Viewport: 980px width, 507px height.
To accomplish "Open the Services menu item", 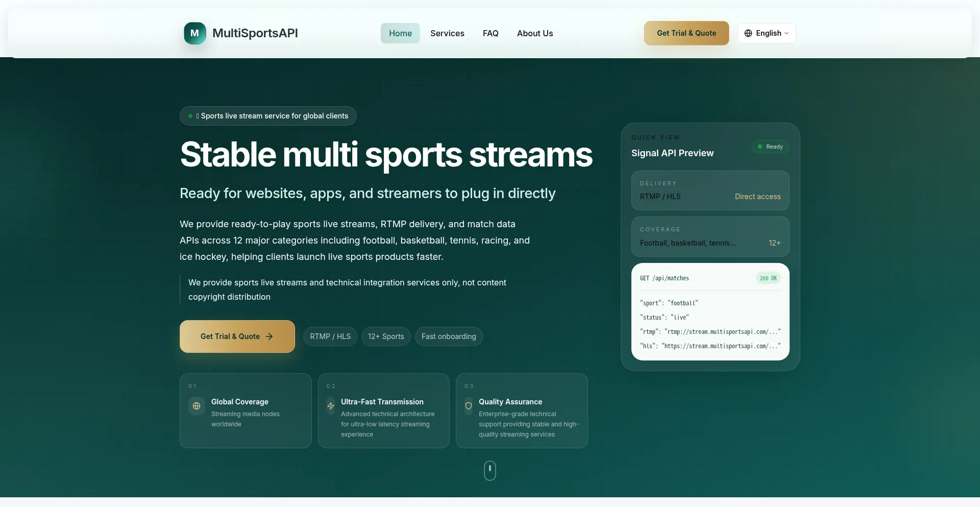I will (x=447, y=33).
